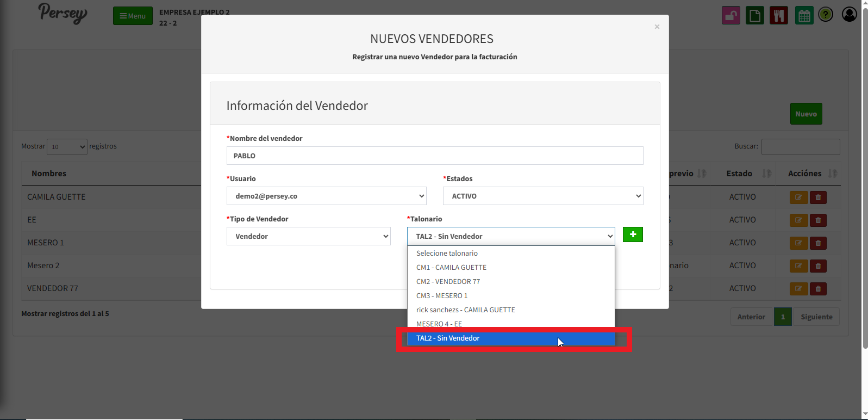Viewport: 868px width, 420px height.
Task: Open the Usuario dropdown
Action: 326,196
